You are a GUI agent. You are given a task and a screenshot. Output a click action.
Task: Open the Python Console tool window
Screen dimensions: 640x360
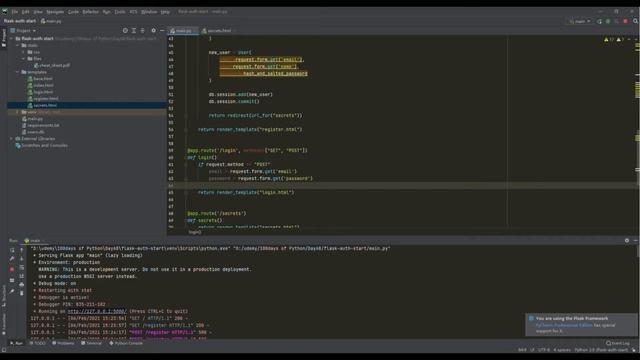pyautogui.click(x=126, y=343)
